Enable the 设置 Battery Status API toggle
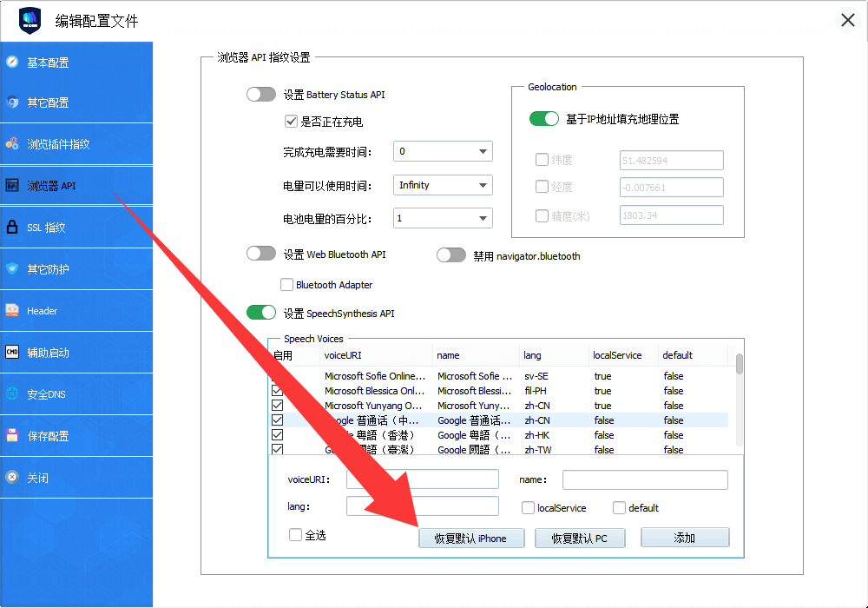This screenshot has width=868, height=608. (x=261, y=95)
